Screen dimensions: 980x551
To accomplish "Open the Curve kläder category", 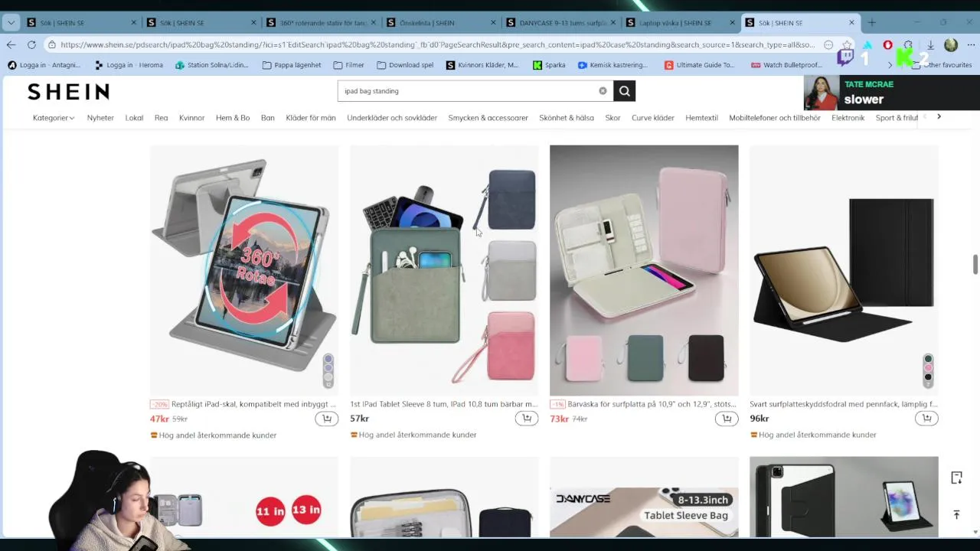I will (x=652, y=118).
